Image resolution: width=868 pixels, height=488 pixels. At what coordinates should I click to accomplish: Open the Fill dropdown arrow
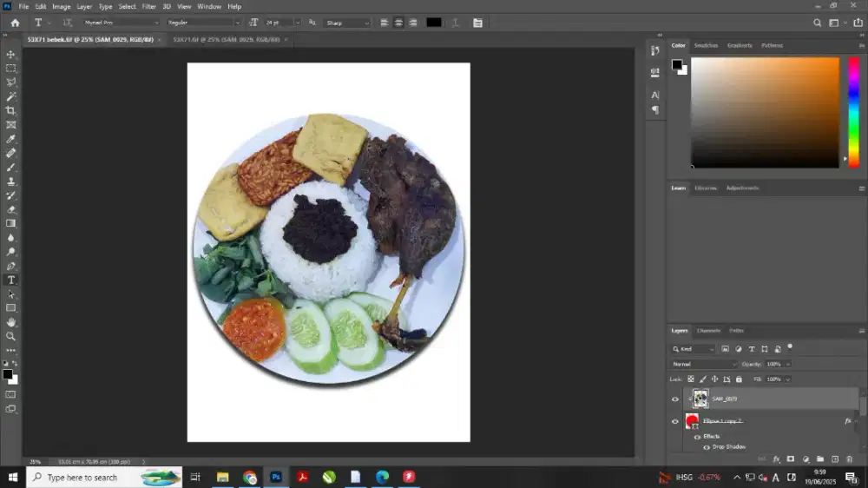click(x=788, y=379)
